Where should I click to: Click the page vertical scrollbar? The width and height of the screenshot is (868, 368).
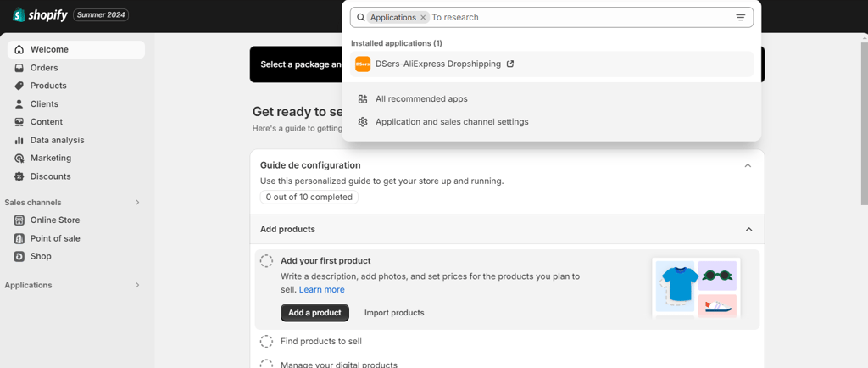[864, 122]
